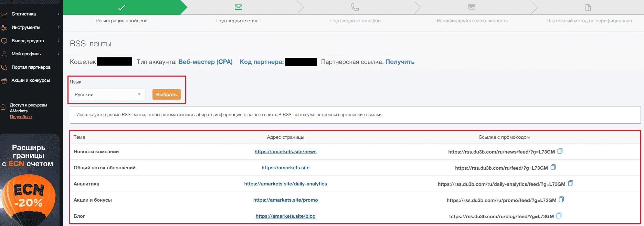
Task: Copy the Новости компании promo feed link
Action: click(x=560, y=151)
